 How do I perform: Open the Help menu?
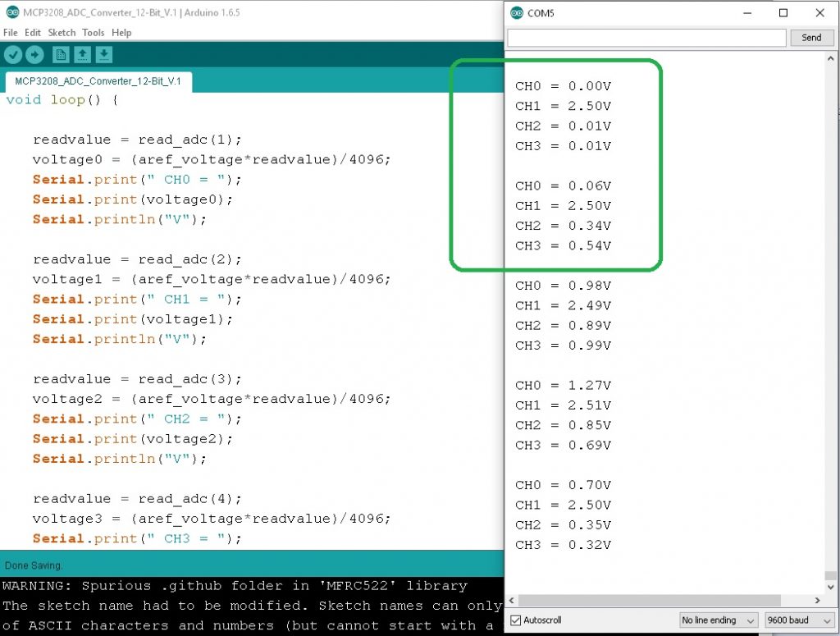pos(121,33)
